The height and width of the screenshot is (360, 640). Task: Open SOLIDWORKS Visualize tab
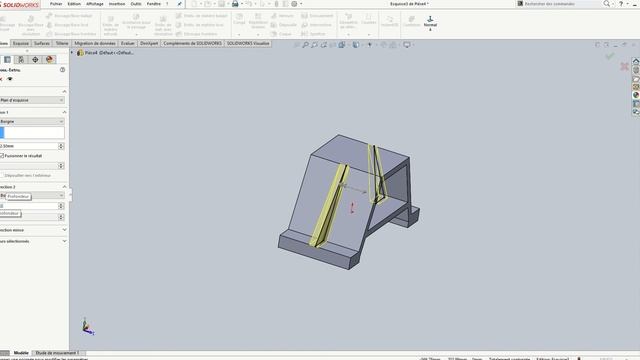(x=248, y=43)
